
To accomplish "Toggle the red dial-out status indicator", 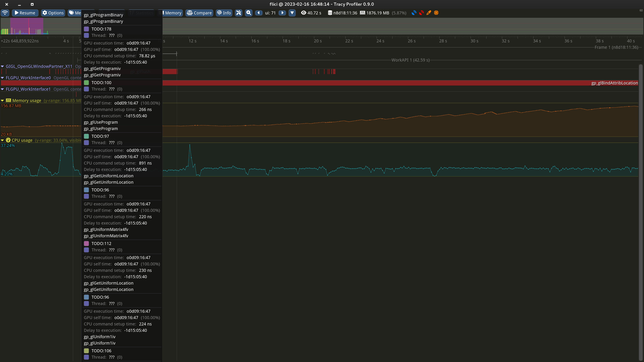I will (x=421, y=13).
